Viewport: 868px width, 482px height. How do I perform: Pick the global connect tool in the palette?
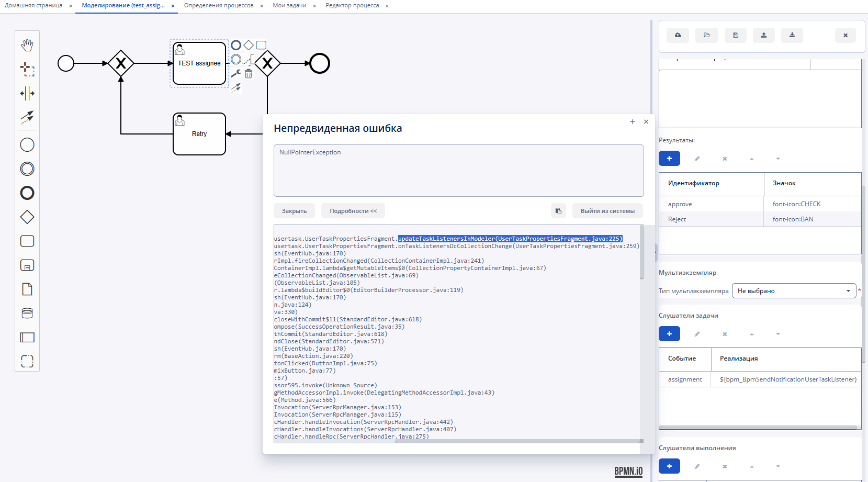pos(27,117)
